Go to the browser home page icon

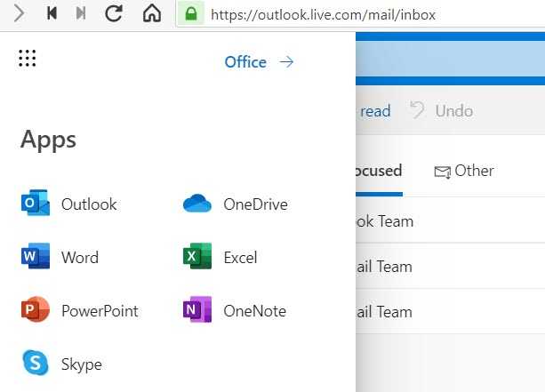152,13
